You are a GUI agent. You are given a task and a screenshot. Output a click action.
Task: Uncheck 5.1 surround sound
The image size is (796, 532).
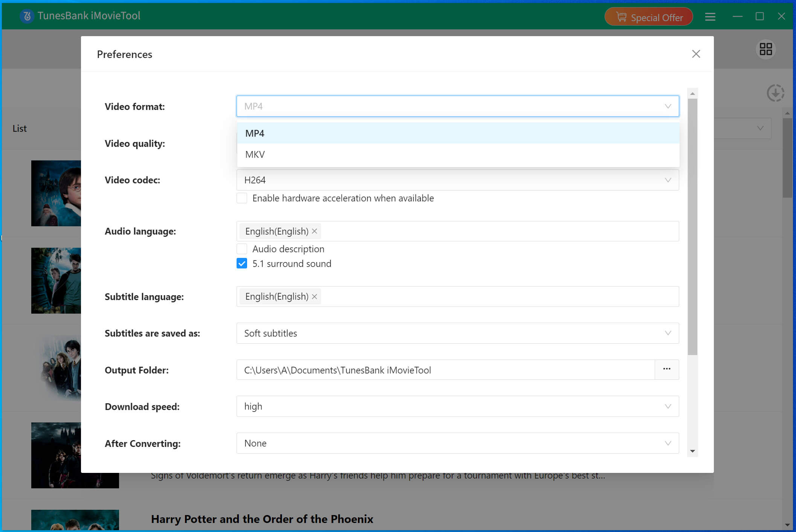[x=242, y=264]
